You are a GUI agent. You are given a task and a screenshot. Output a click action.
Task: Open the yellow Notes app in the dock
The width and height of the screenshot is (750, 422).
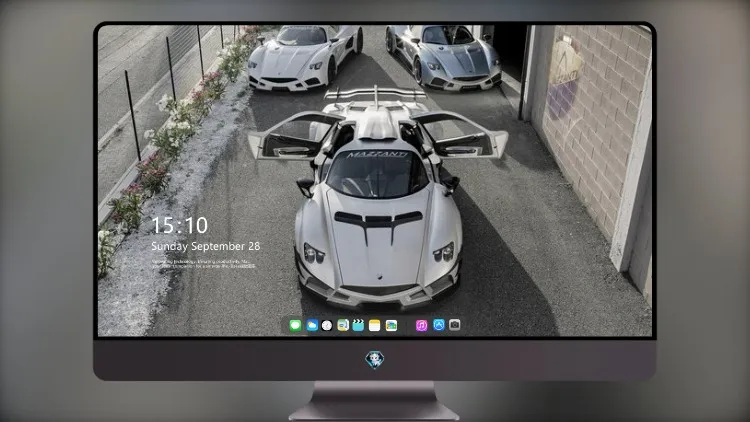(375, 325)
